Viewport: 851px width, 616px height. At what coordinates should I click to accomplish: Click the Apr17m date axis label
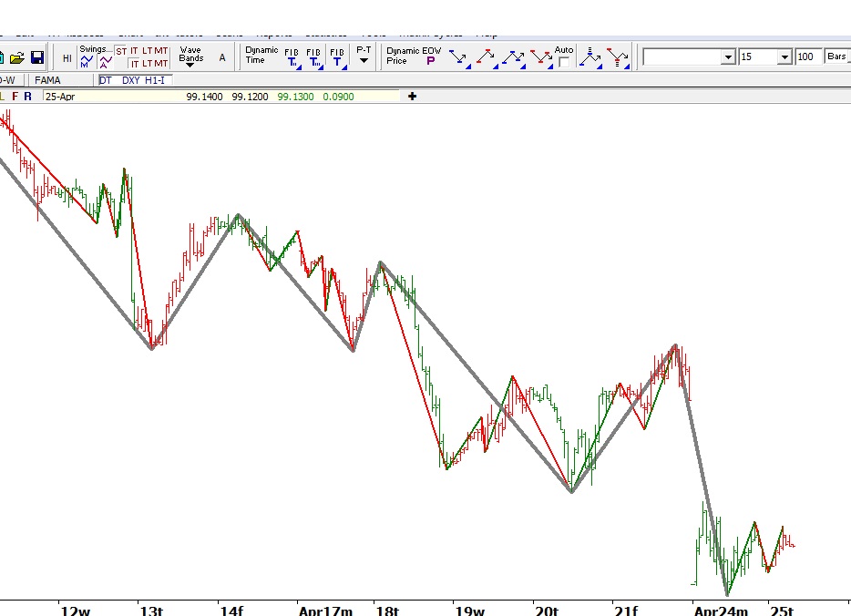[x=325, y=611]
